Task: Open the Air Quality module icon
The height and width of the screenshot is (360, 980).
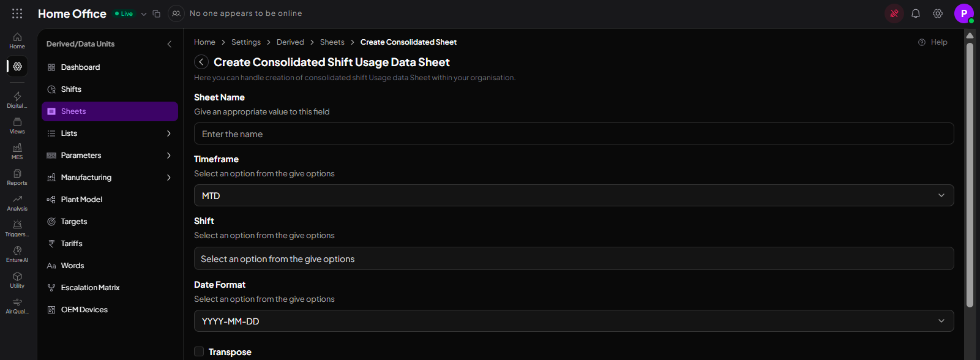Action: 17,306
